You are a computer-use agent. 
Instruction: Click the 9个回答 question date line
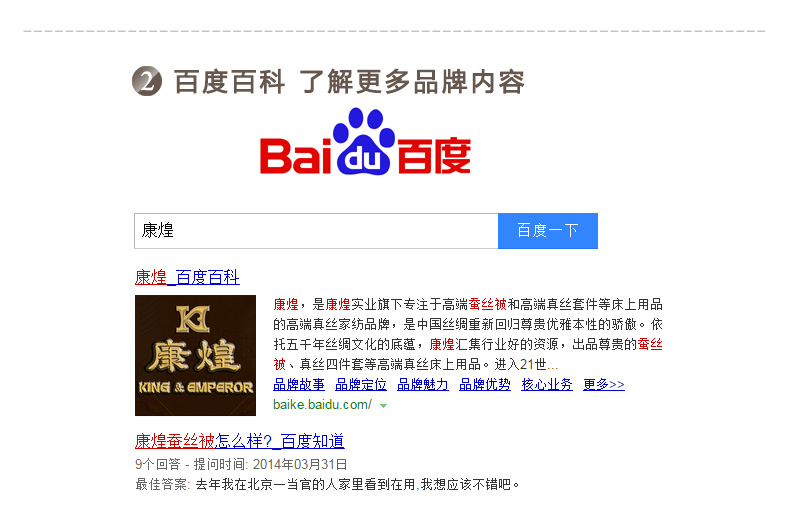pyautogui.click(x=241, y=464)
